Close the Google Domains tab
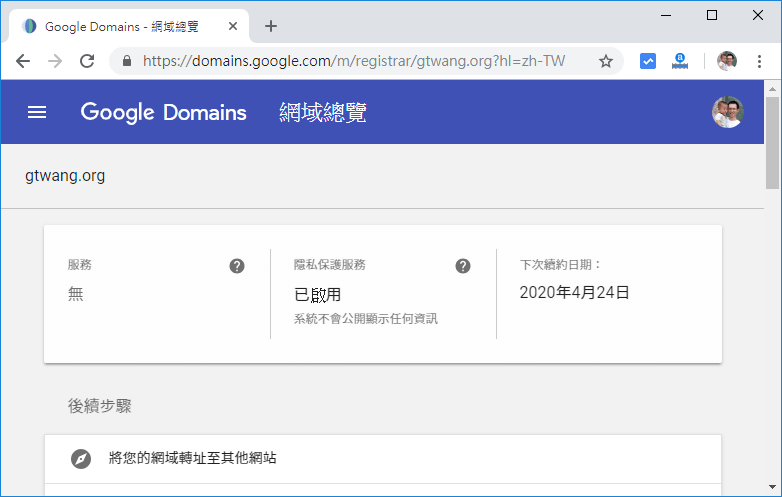The width and height of the screenshot is (782, 497). tap(232, 26)
